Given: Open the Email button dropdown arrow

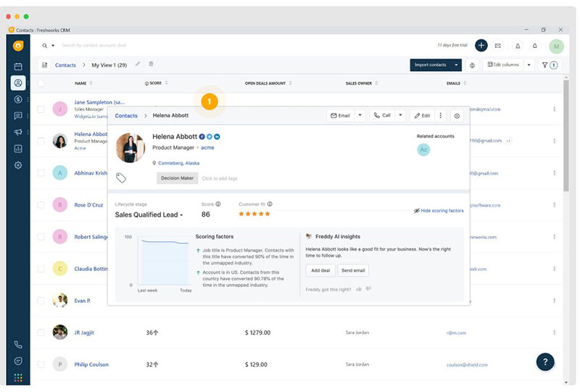Looking at the screenshot, I should (360, 115).
